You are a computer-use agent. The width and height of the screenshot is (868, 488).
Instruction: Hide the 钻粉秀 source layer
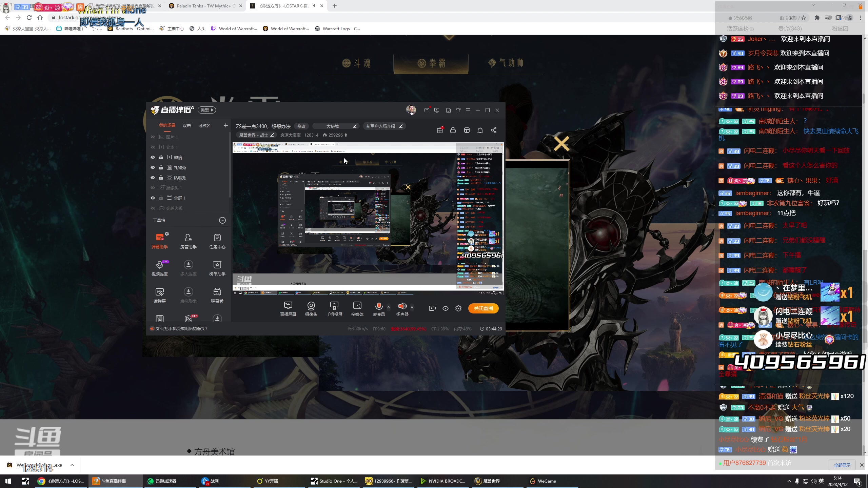pos(153,178)
